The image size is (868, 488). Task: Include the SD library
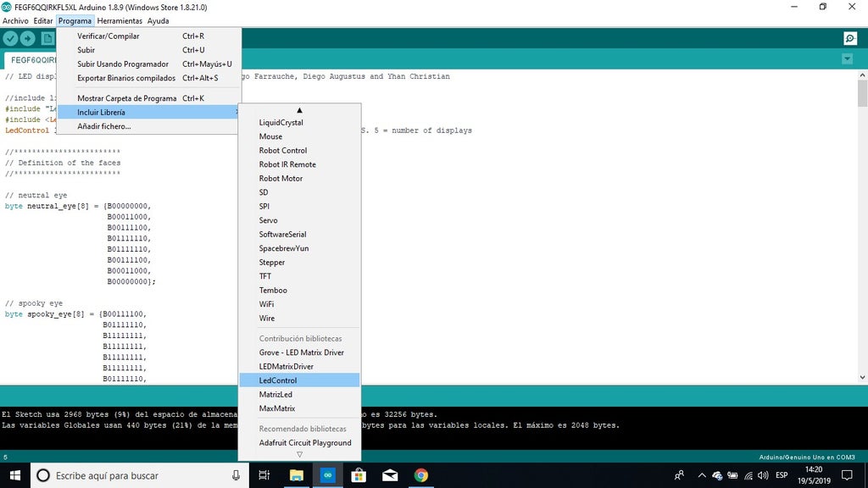point(299,192)
